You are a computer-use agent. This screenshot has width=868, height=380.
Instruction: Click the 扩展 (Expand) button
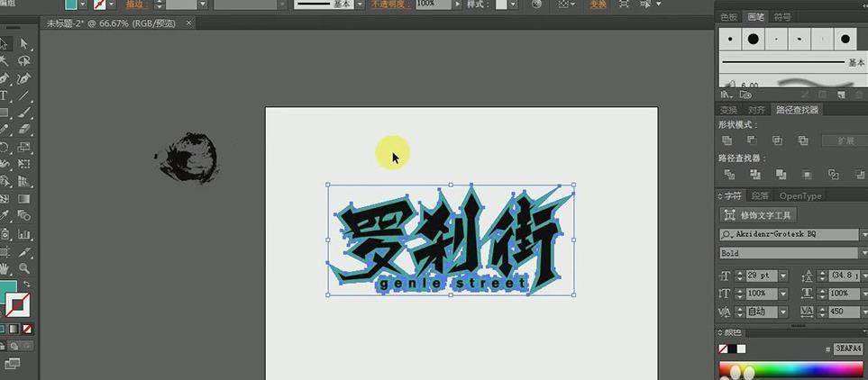(x=845, y=141)
